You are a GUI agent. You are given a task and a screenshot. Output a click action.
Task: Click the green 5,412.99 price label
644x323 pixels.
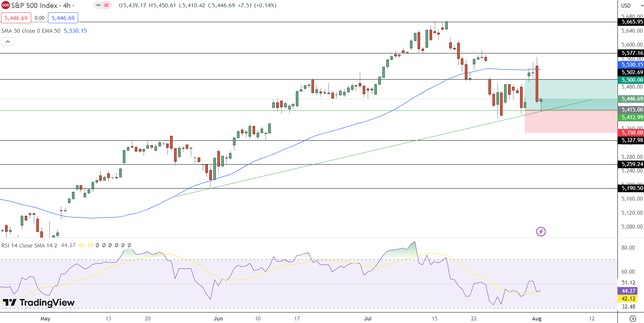pos(631,117)
